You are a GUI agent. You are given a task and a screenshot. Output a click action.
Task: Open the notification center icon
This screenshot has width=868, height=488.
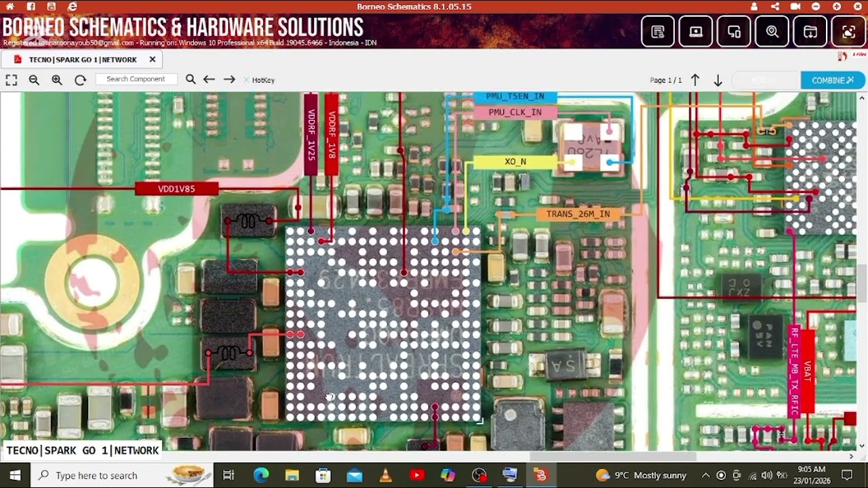click(848, 475)
